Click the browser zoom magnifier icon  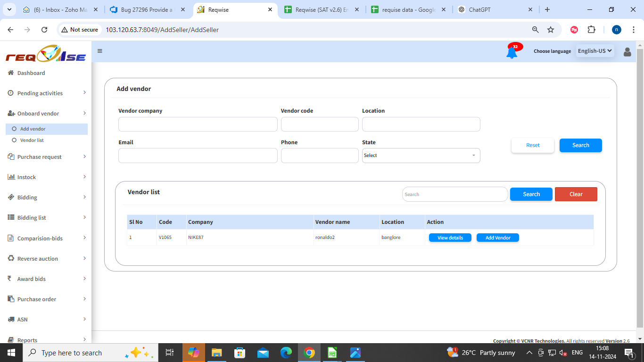point(535,30)
